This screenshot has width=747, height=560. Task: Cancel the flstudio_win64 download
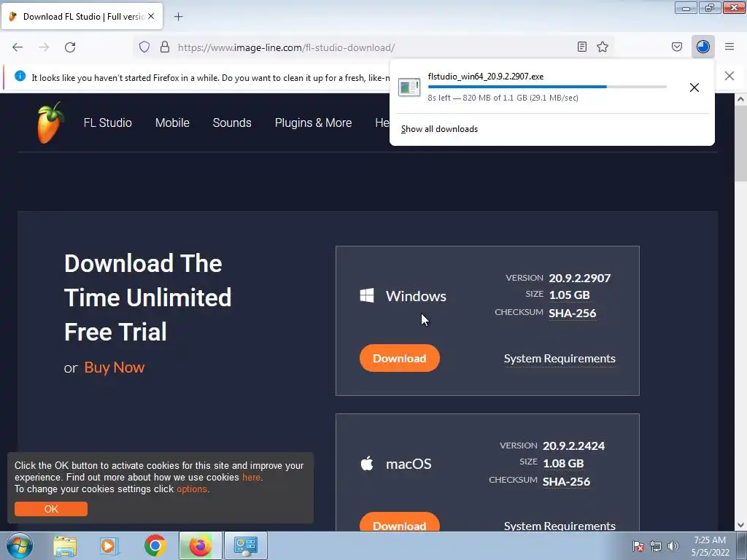(694, 87)
